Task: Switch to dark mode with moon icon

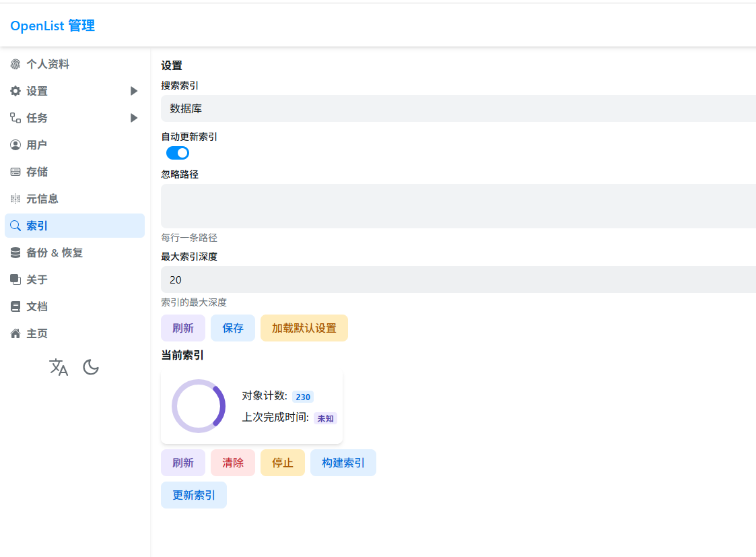Action: [x=91, y=367]
